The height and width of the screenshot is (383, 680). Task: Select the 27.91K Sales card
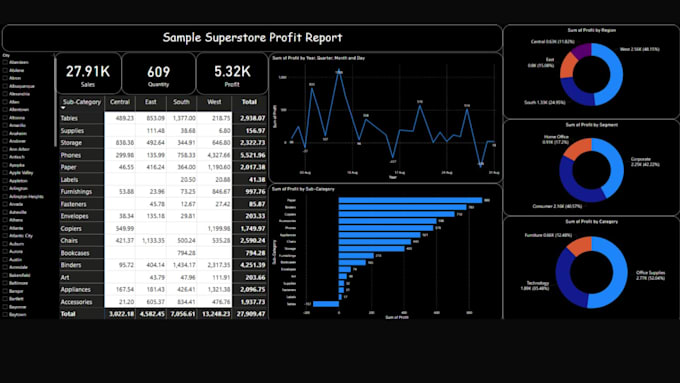tap(88, 74)
